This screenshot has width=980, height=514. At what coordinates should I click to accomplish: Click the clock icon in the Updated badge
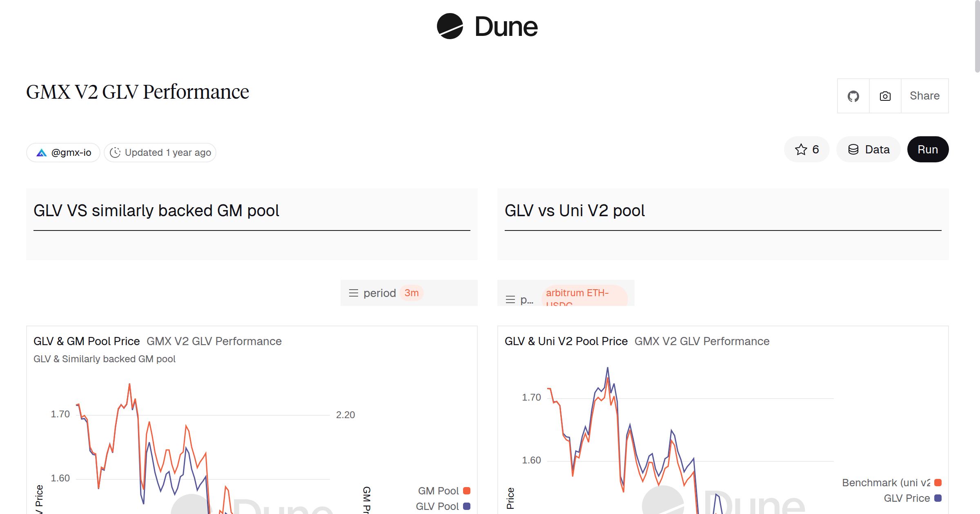(116, 152)
